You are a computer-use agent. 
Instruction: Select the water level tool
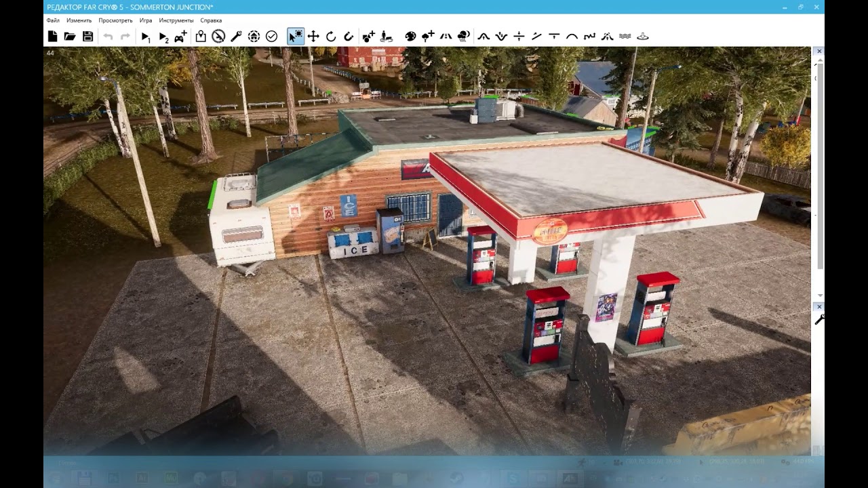coord(625,37)
